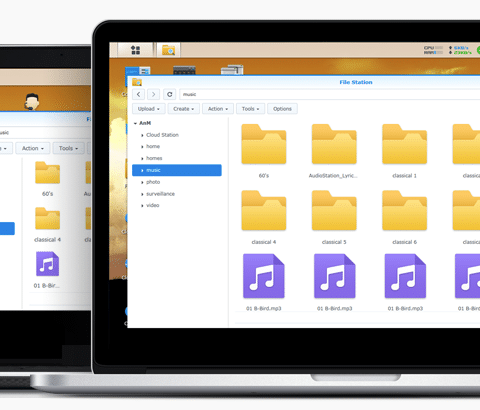Click the File Station window title folder icon
480x410 pixels.
coord(137,82)
